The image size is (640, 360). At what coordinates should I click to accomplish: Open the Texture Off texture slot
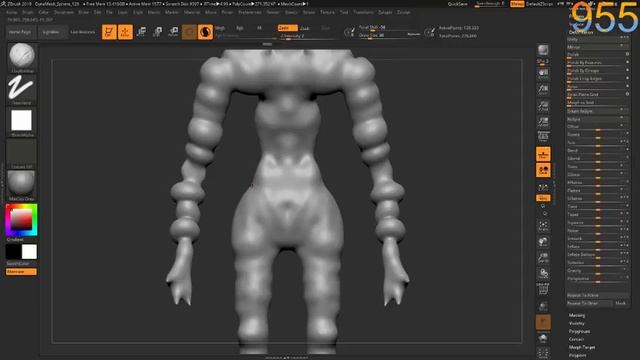pos(22,153)
